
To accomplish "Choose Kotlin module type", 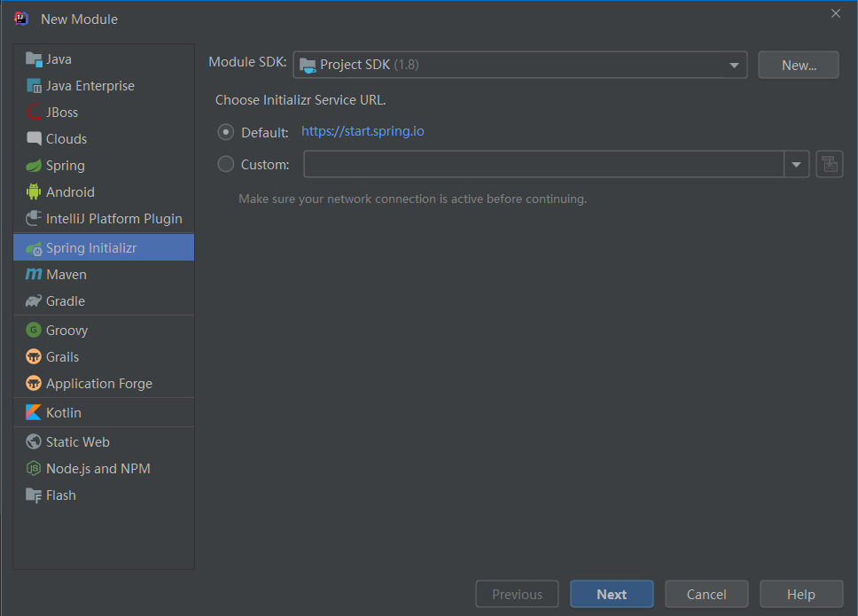I will [104, 412].
